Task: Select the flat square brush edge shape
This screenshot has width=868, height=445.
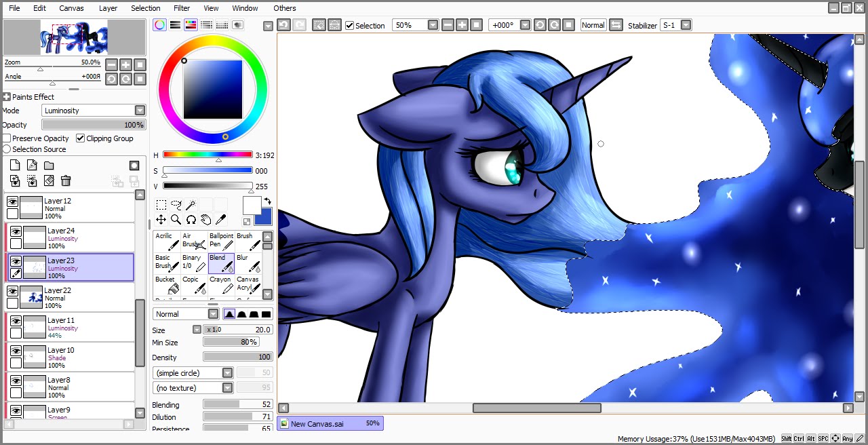Action: (x=266, y=314)
